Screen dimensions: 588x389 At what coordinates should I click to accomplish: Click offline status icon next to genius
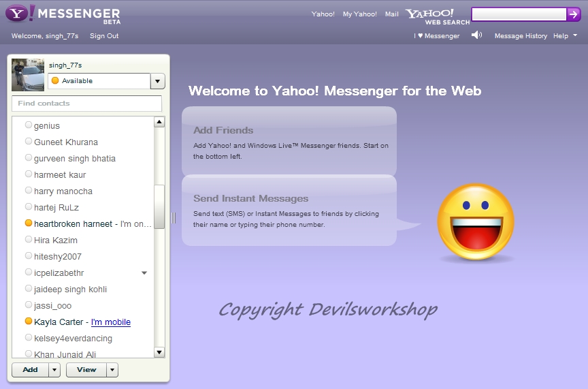(x=29, y=125)
